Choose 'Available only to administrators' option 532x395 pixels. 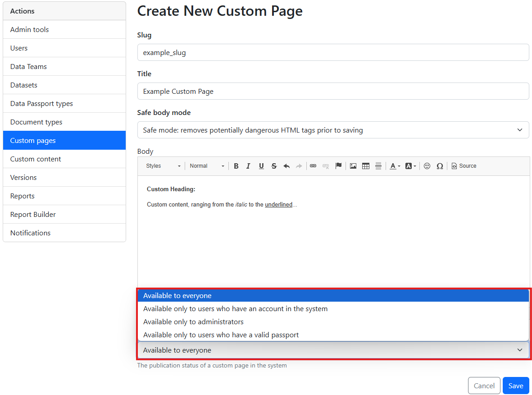pyautogui.click(x=193, y=322)
